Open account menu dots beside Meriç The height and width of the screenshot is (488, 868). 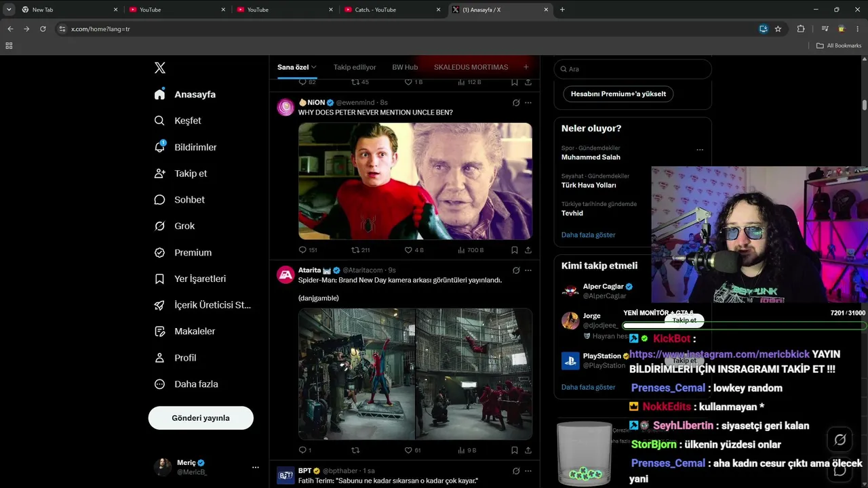pos(255,467)
